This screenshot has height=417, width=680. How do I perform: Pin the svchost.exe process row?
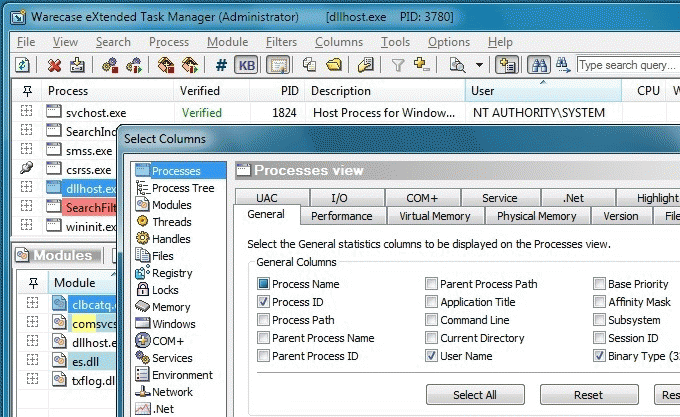(26, 111)
